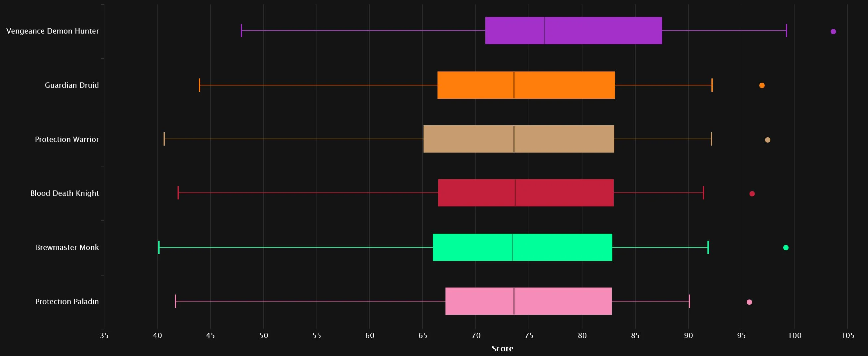Click Protection Warrior lower whisker cap

[164, 139]
